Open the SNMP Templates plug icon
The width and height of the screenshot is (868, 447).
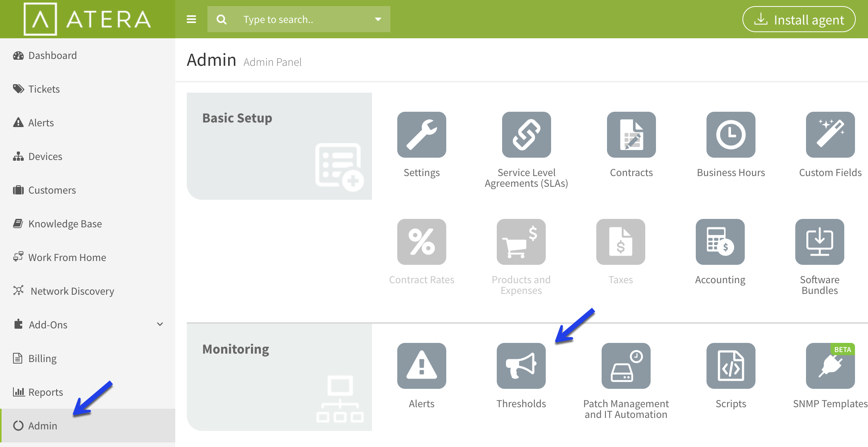(x=830, y=366)
